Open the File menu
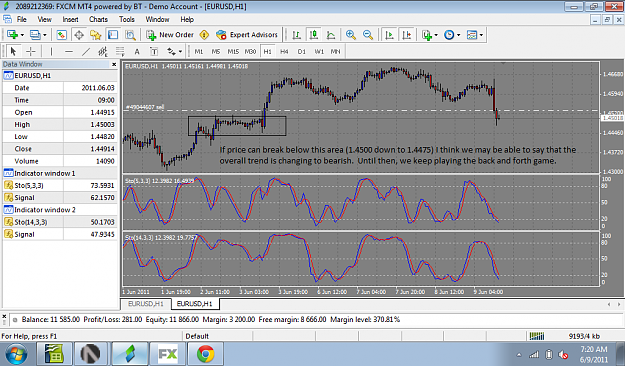This screenshot has height=366, width=625. click(x=22, y=19)
